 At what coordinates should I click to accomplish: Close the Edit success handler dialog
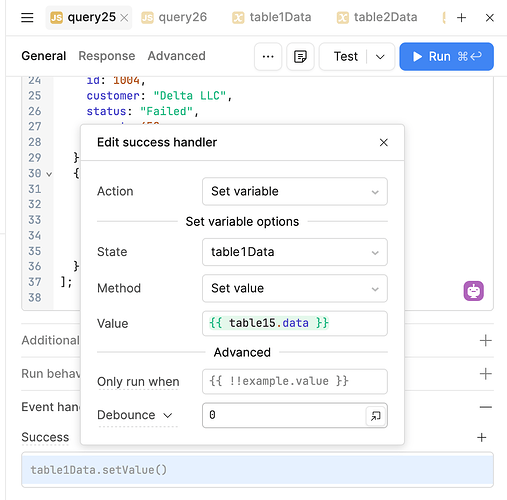(x=384, y=142)
